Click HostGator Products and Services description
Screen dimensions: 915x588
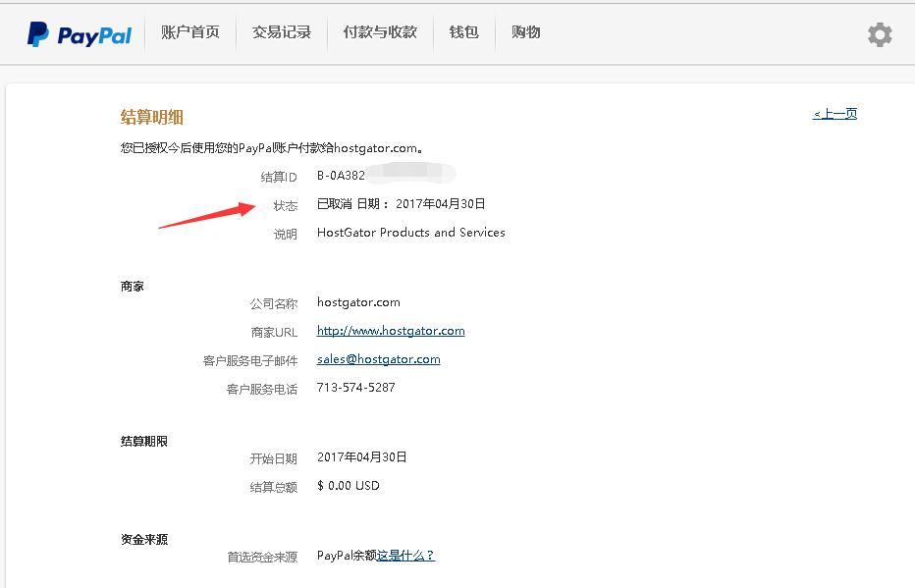point(410,233)
